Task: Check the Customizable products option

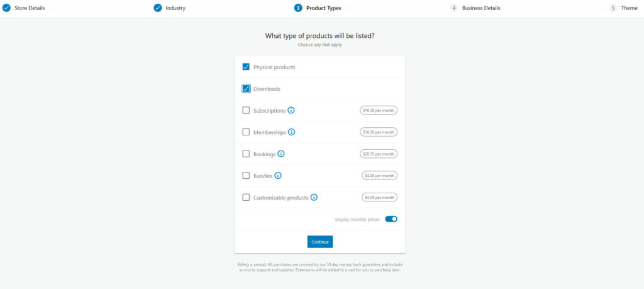Action: [246, 197]
